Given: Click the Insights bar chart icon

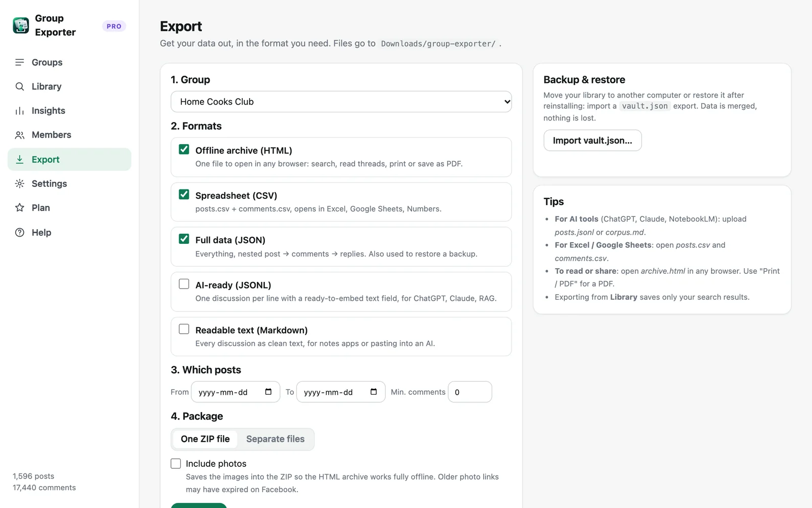Looking at the screenshot, I should click(x=20, y=111).
